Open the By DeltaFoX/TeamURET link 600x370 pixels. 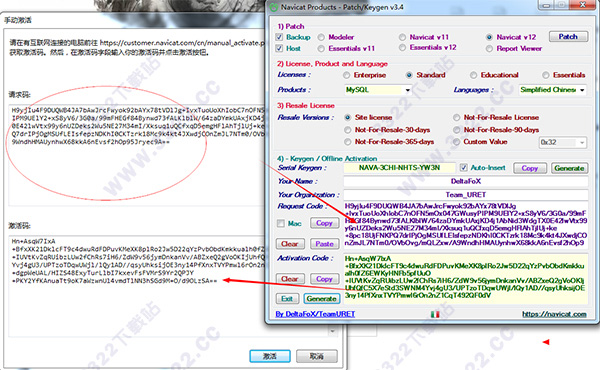point(315,314)
